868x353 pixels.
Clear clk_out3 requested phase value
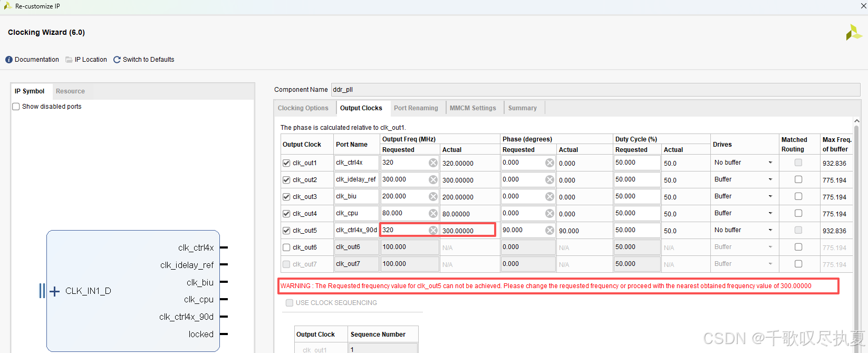[549, 197]
